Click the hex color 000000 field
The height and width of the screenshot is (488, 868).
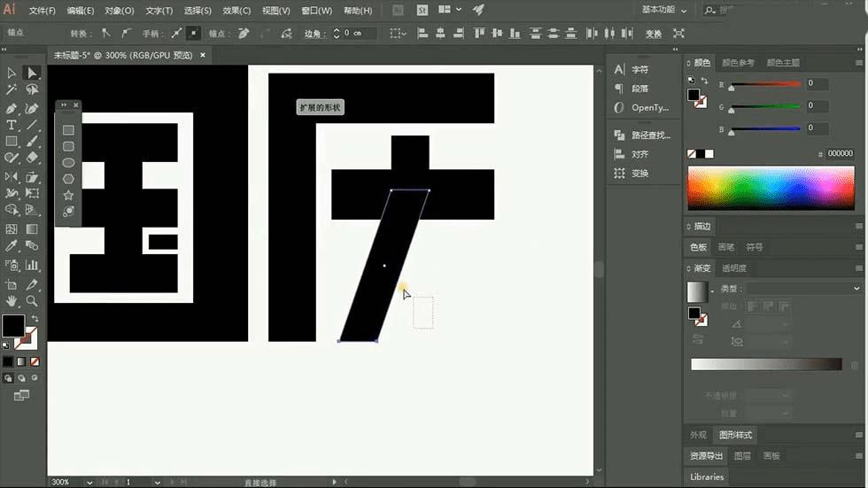(840, 154)
